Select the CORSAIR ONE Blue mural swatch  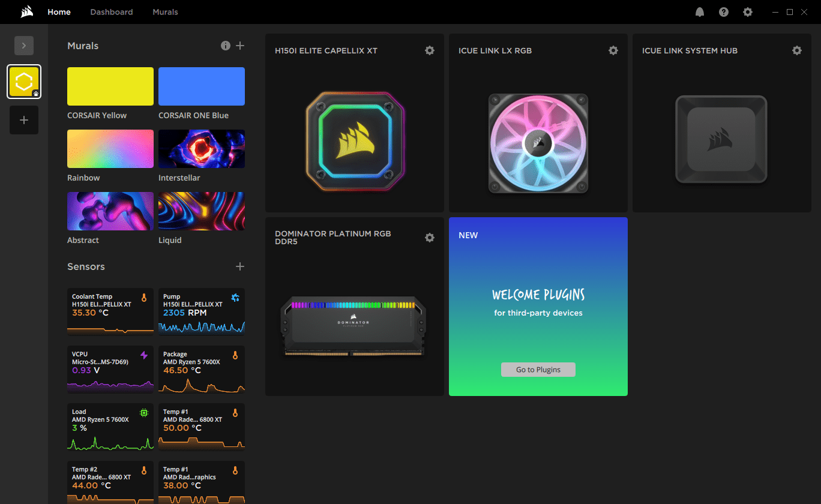pyautogui.click(x=202, y=86)
